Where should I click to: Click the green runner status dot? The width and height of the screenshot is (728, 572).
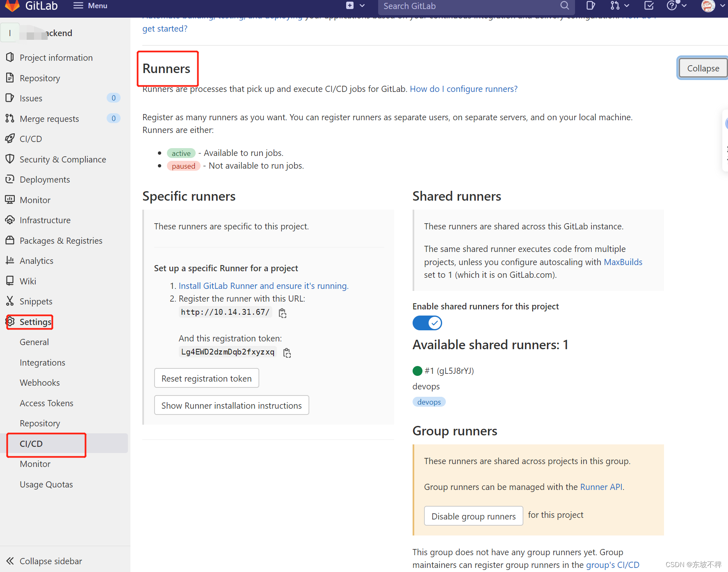(x=418, y=371)
